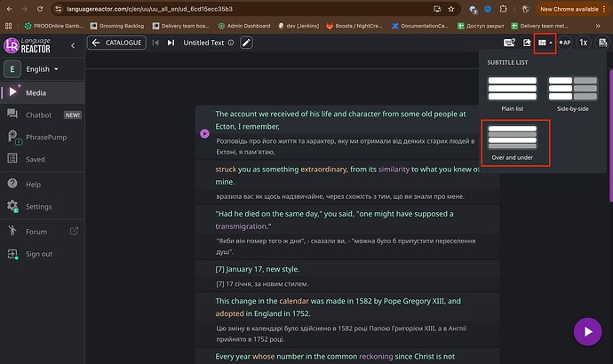Screen dimensions: 613x364
Task: Click the export icon in the toolbar
Action: (x=527, y=43)
